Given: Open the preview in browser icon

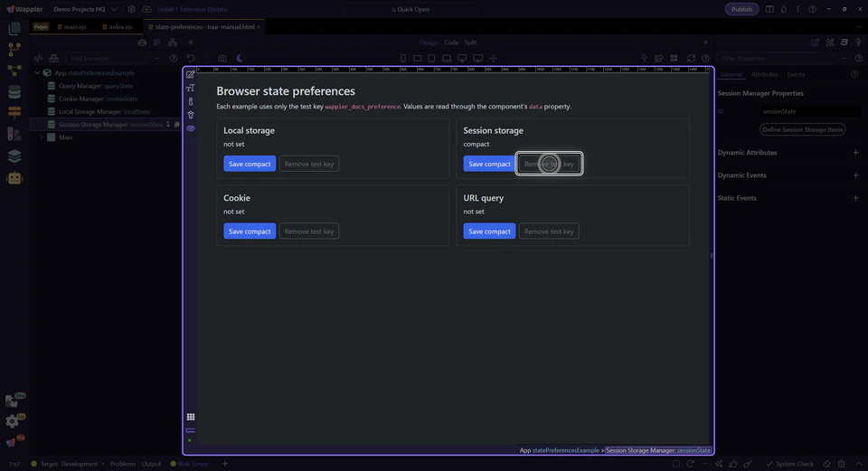Looking at the screenshot, I should [x=659, y=58].
